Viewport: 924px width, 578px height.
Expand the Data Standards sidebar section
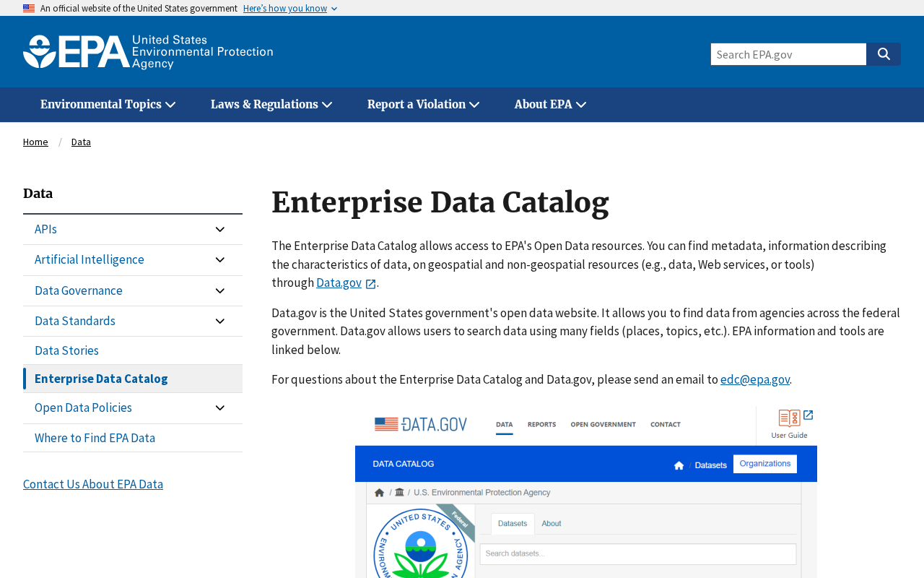[220, 322]
